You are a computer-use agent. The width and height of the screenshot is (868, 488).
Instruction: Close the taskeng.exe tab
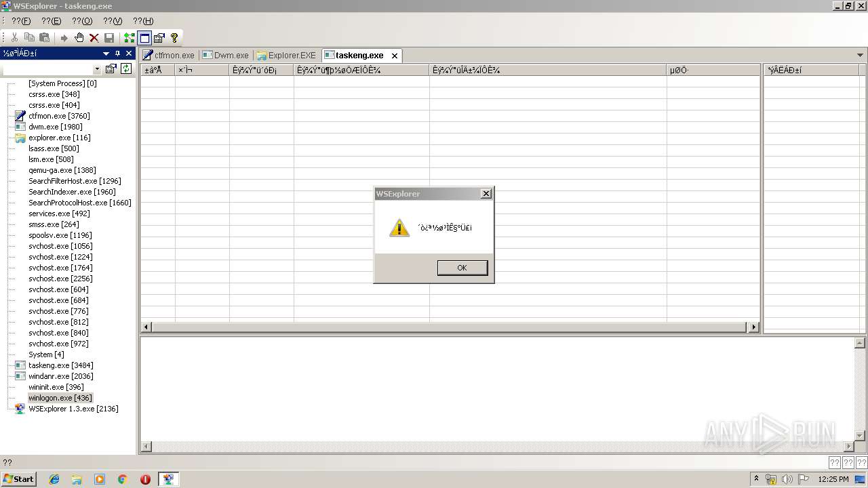tap(395, 56)
